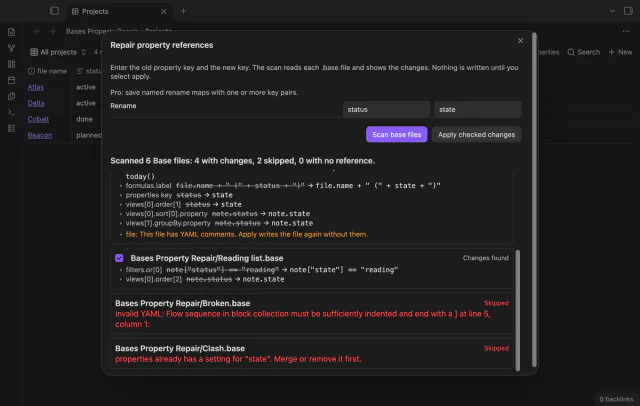Focus the new key field containing state
The image size is (640, 406).
(478, 109)
